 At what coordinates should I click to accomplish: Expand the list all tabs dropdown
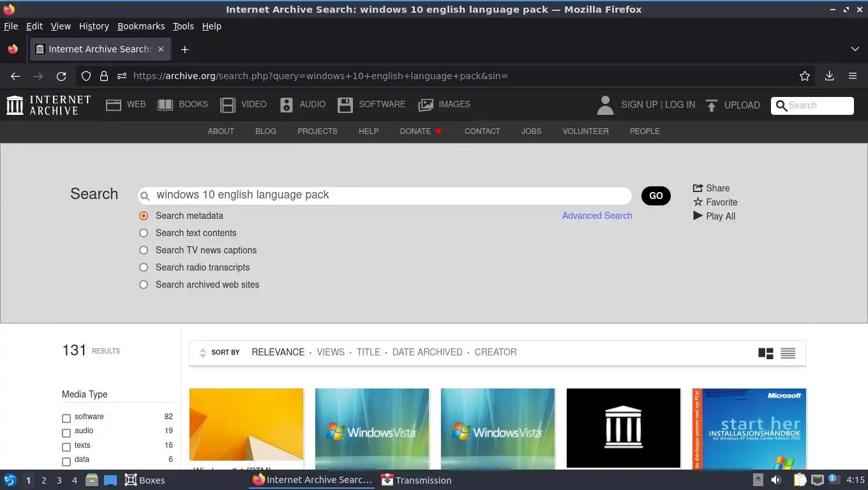[x=855, y=49]
